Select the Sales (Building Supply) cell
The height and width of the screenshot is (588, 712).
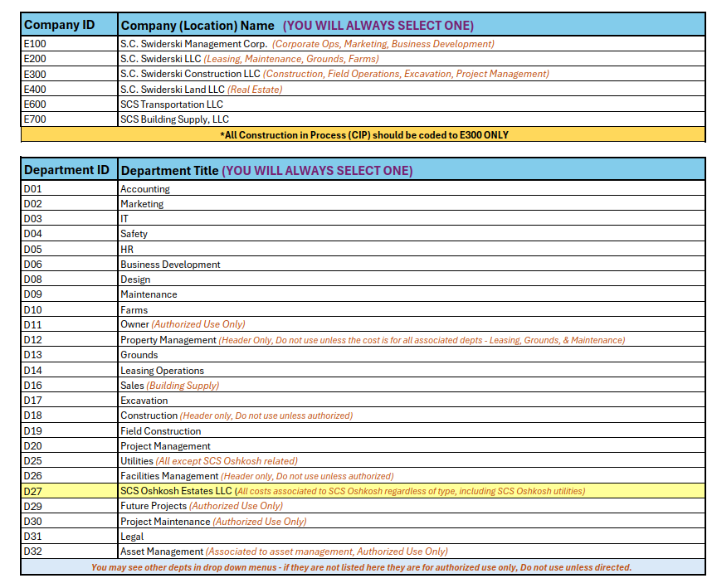412,385
